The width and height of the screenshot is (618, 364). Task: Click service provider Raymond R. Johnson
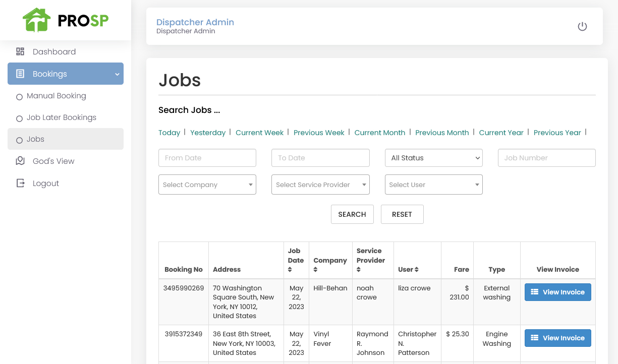pyautogui.click(x=372, y=343)
